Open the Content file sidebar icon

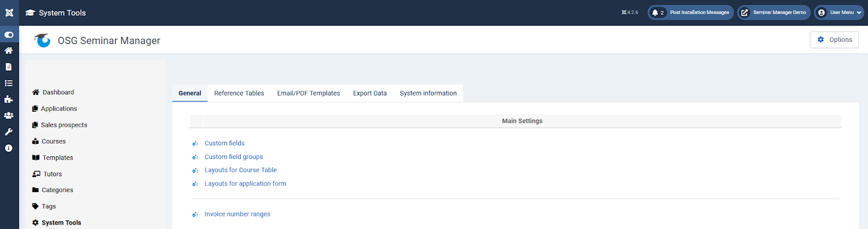click(x=9, y=67)
